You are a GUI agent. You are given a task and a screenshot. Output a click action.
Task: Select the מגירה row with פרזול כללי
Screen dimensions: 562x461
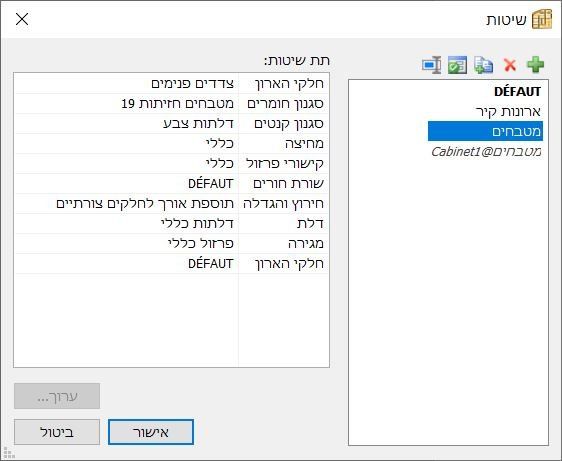click(172, 244)
